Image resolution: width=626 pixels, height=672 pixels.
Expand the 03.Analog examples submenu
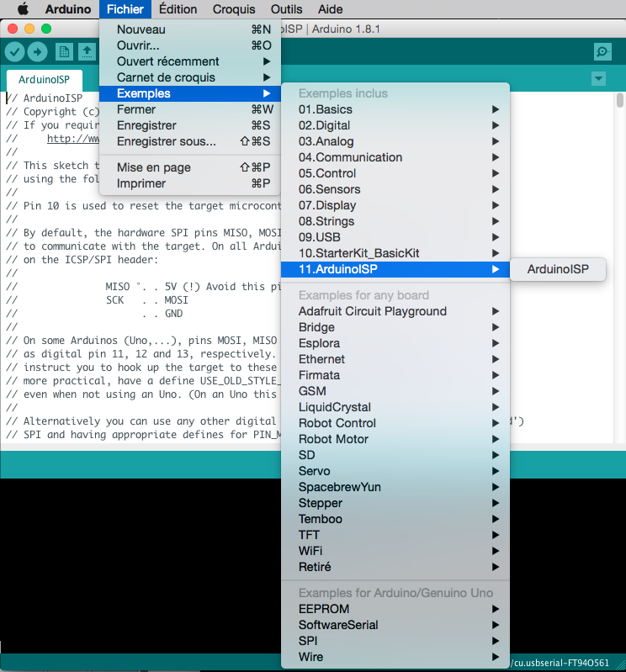point(395,141)
